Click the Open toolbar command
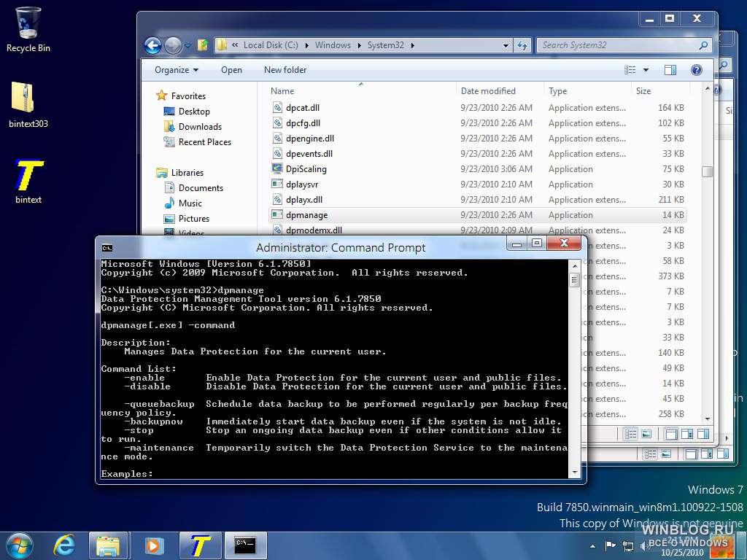The width and height of the screenshot is (747, 560). tap(231, 70)
